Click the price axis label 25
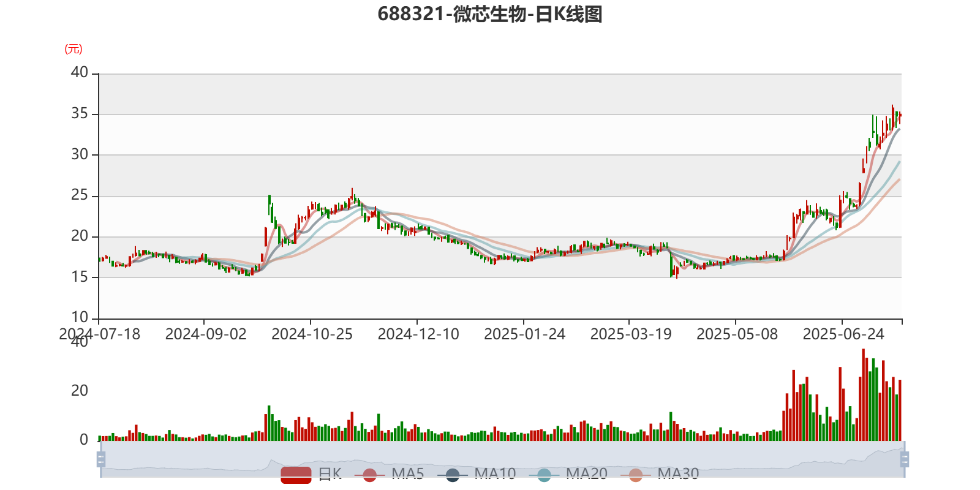Viewport: 980px width, 490px height. pyautogui.click(x=80, y=195)
